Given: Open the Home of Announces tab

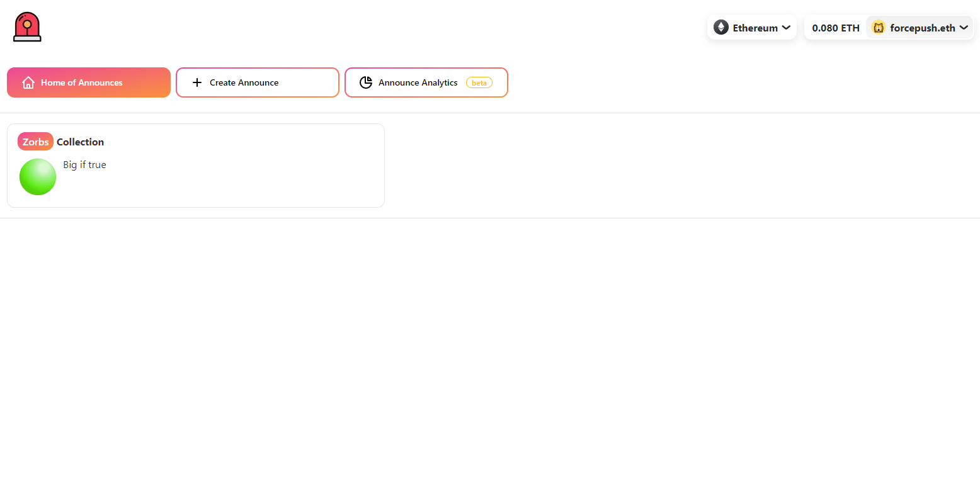Looking at the screenshot, I should 89,82.
